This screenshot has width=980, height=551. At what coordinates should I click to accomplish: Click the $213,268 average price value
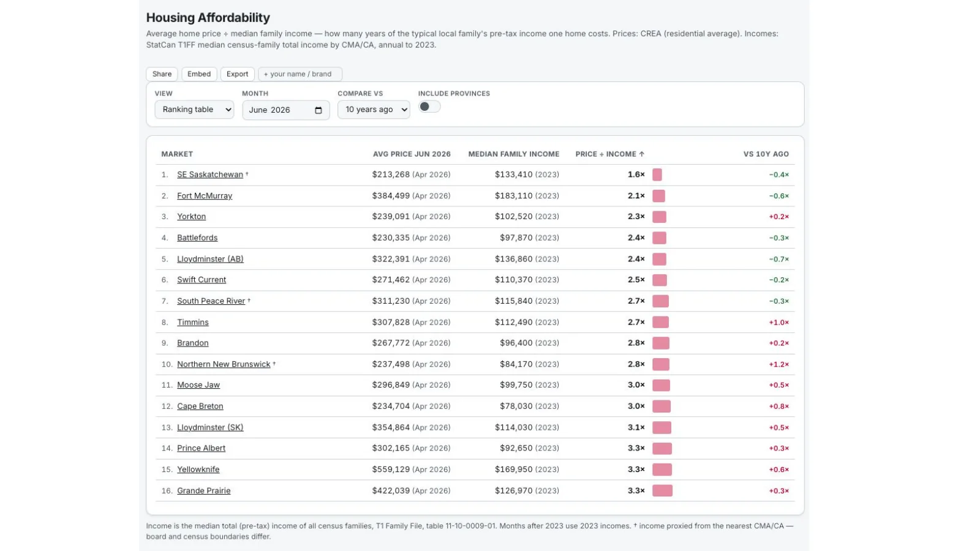(x=391, y=174)
